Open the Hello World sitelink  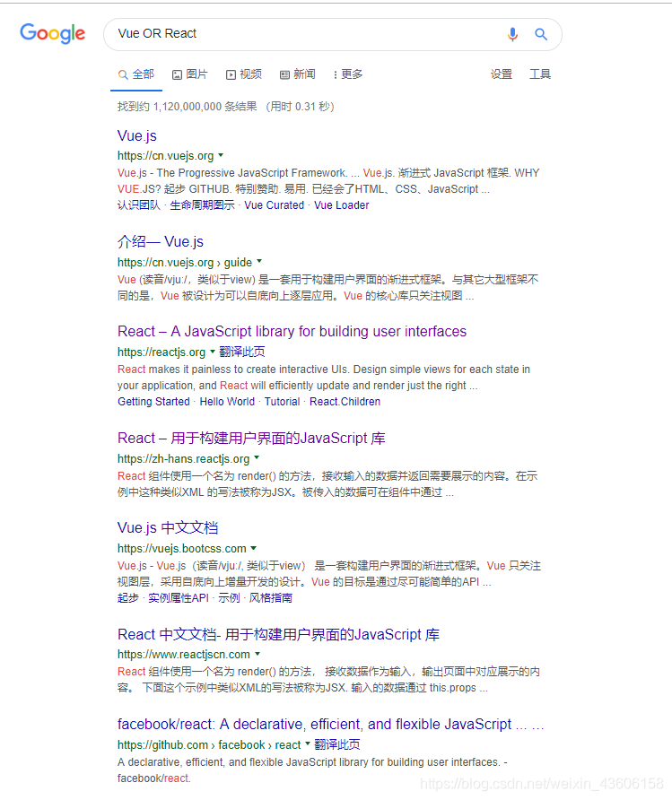(x=227, y=402)
